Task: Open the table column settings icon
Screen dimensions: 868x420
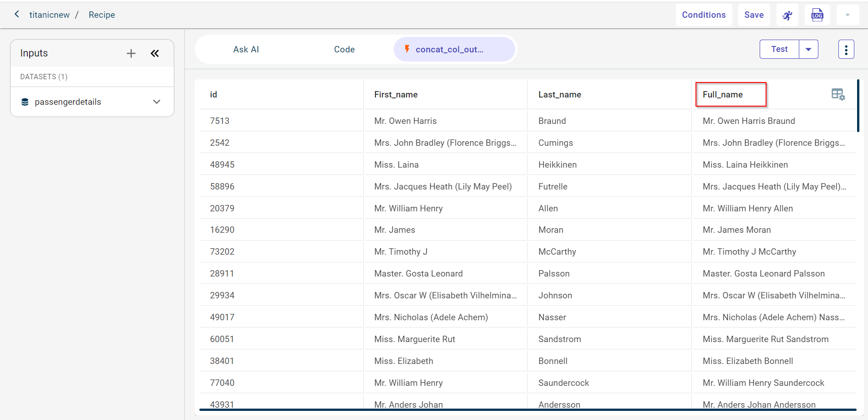Action: (838, 94)
